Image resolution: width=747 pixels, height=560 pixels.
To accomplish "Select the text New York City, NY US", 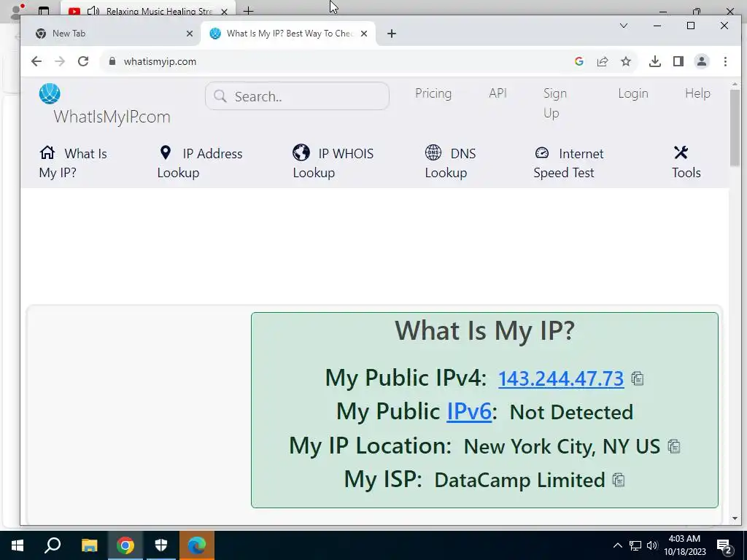I will 562,446.
